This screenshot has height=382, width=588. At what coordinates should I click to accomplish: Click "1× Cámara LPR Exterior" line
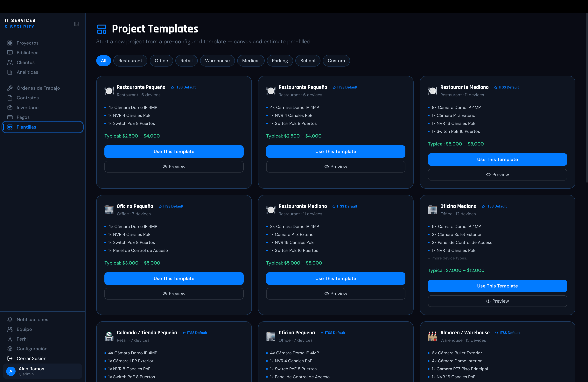131,361
